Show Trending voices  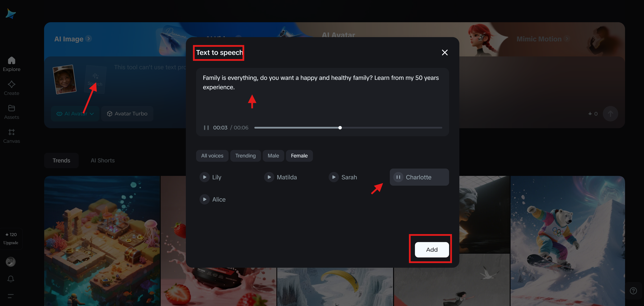[245, 156]
